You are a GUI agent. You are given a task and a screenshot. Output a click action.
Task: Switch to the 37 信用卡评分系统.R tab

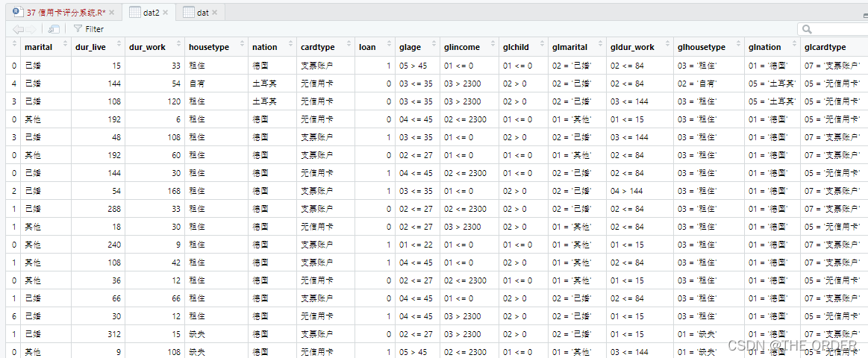coord(66,12)
